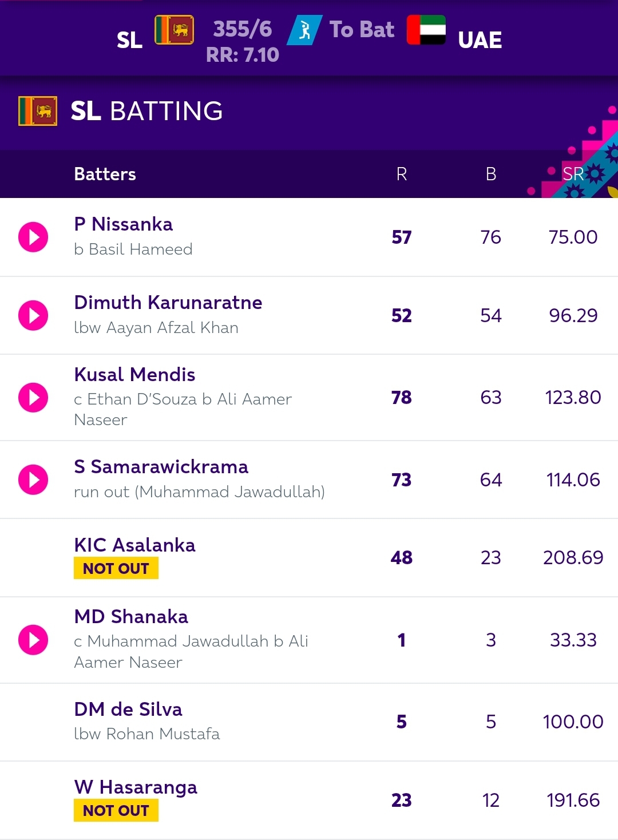Tap the SR column header
The width and height of the screenshot is (618, 840).
(573, 174)
